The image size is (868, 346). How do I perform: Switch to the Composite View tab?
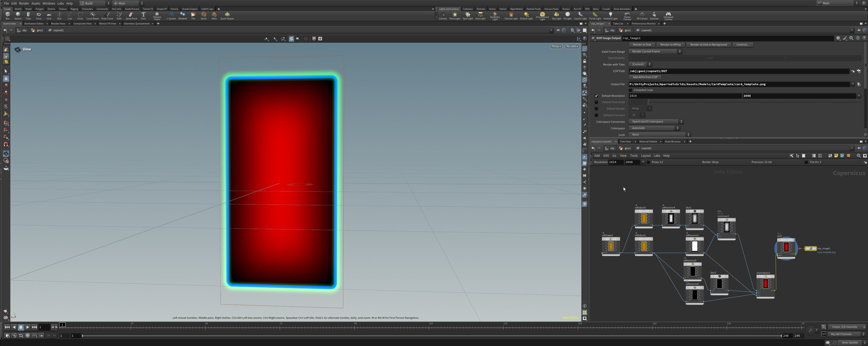[x=82, y=23]
